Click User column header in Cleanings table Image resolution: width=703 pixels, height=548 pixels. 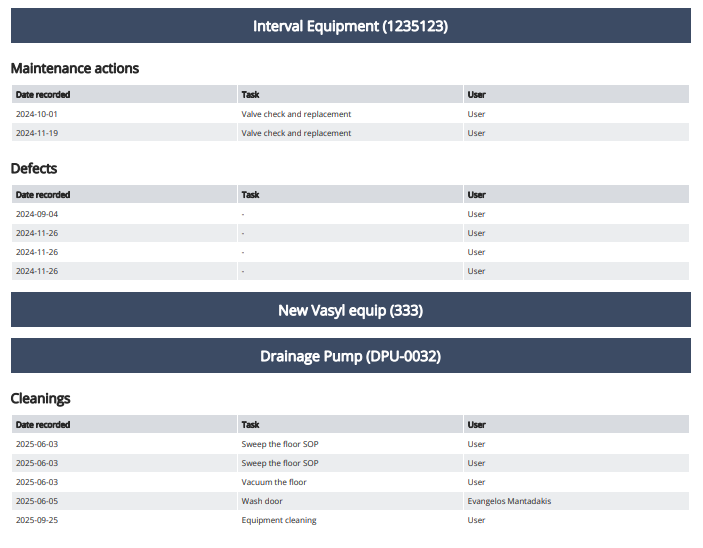pos(476,425)
